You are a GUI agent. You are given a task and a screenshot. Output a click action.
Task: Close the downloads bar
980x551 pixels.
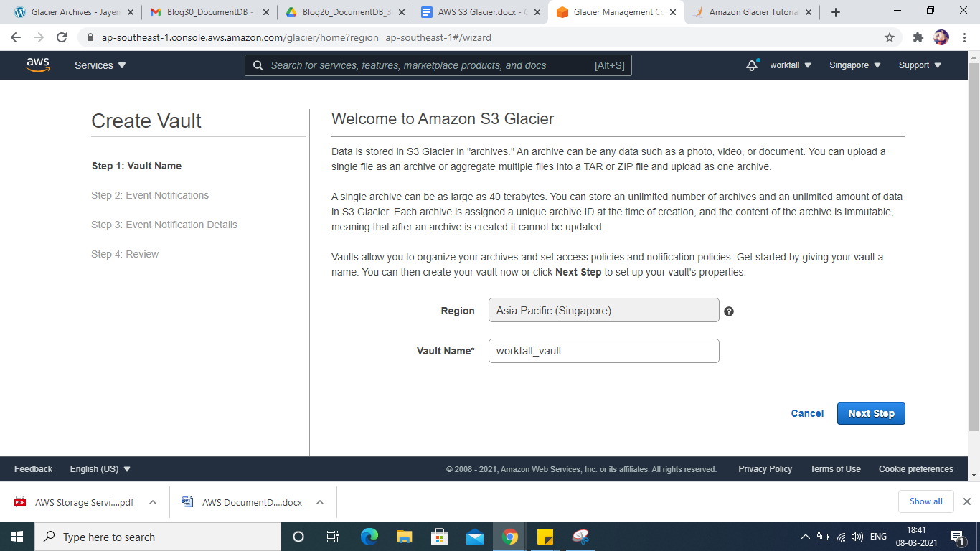967,501
